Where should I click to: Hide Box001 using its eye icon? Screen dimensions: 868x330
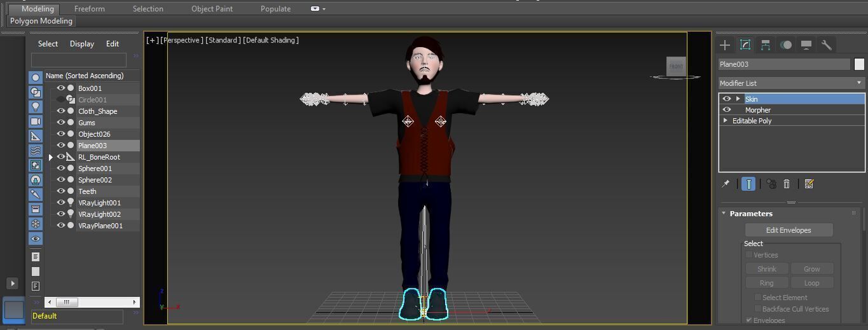[61, 88]
